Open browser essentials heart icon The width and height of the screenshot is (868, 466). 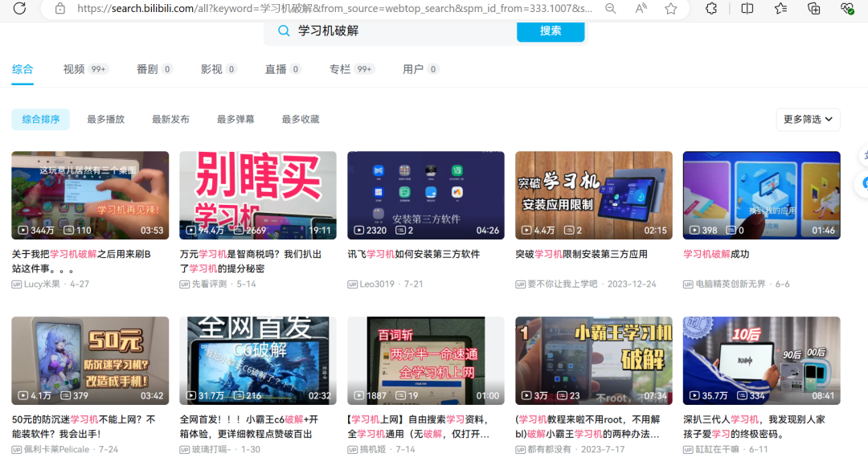pyautogui.click(x=847, y=8)
